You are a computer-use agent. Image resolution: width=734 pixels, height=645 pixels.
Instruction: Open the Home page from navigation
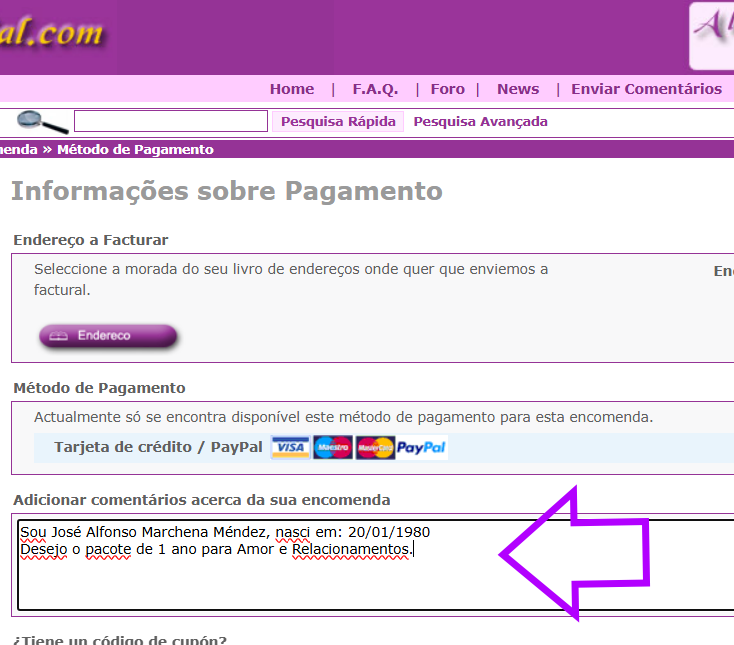291,89
